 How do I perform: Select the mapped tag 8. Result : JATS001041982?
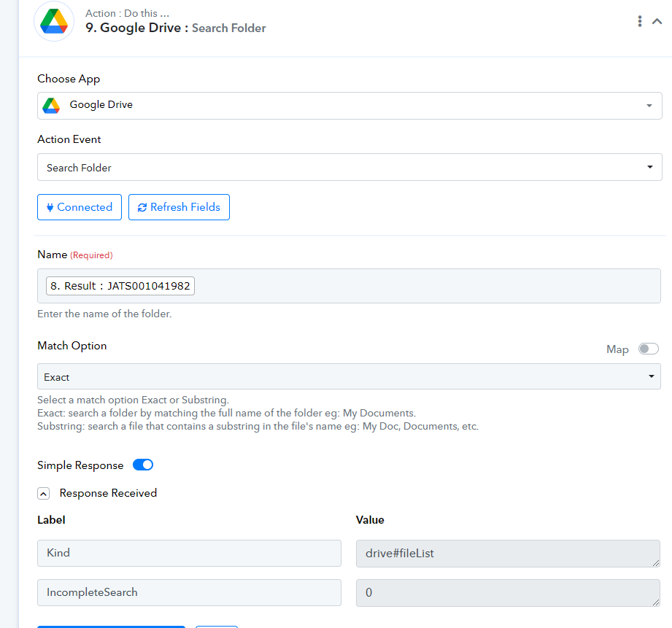coord(120,286)
